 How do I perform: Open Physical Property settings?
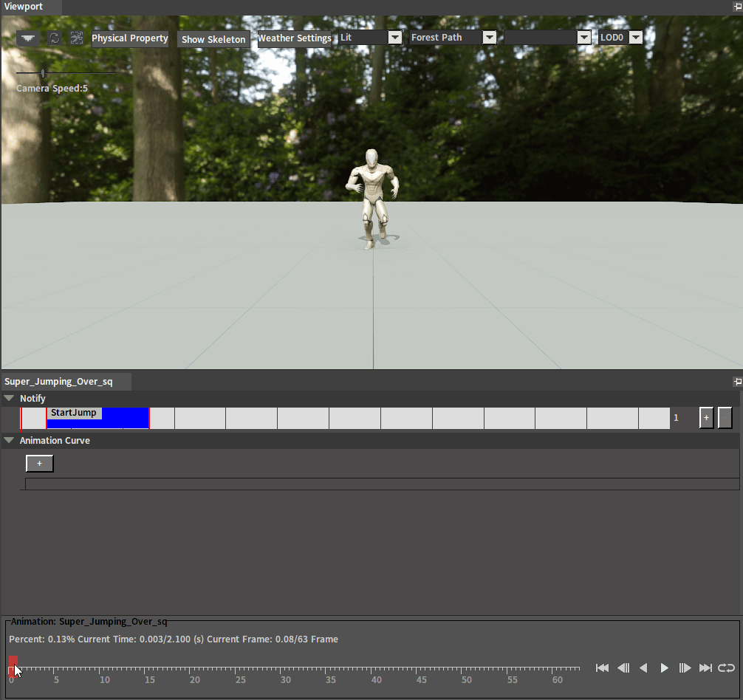click(130, 38)
